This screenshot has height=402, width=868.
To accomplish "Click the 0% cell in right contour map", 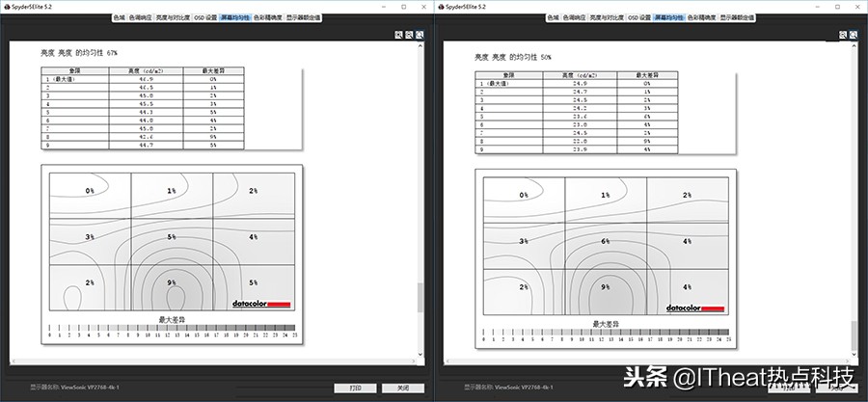I will coord(525,201).
